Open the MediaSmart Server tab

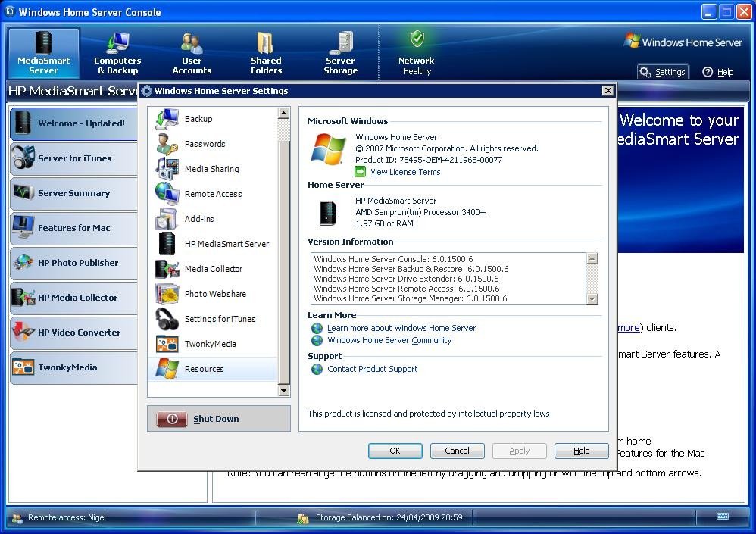[44, 53]
